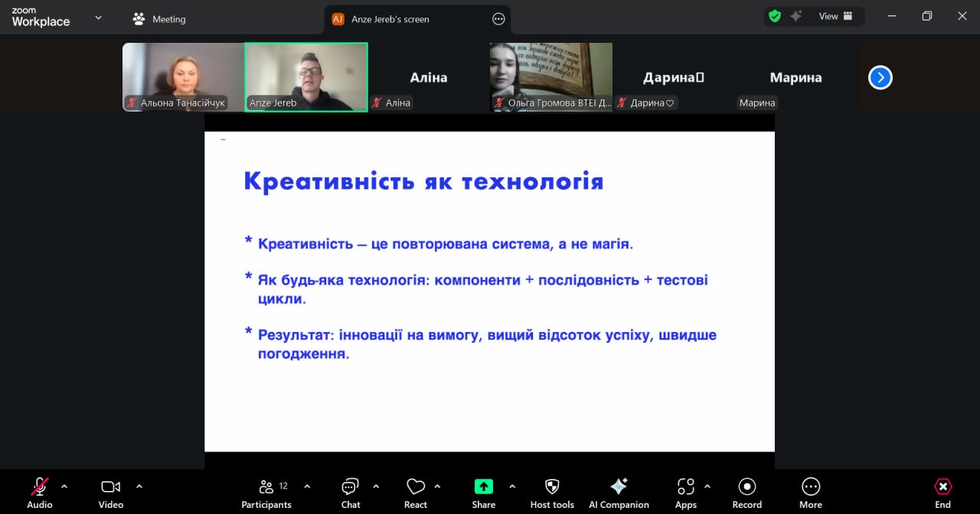Image resolution: width=980 pixels, height=514 pixels.
Task: Open the Apps icon in toolbar
Action: pyautogui.click(x=685, y=487)
